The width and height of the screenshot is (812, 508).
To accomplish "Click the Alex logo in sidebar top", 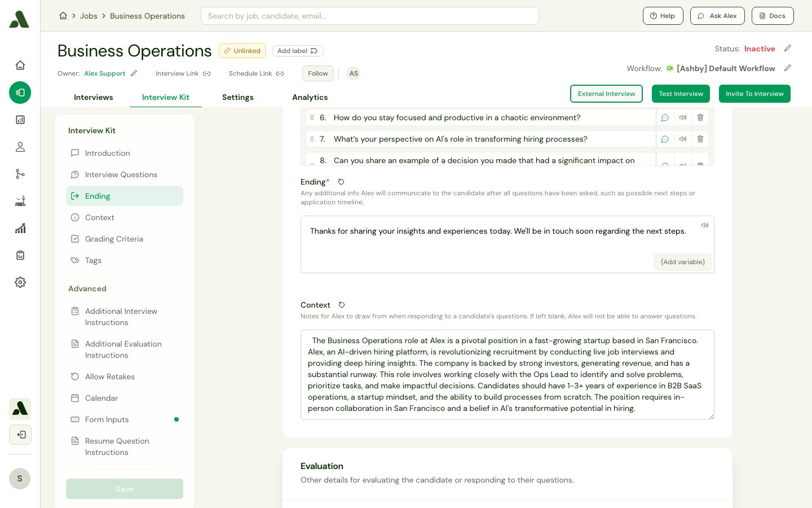I will pos(20,19).
